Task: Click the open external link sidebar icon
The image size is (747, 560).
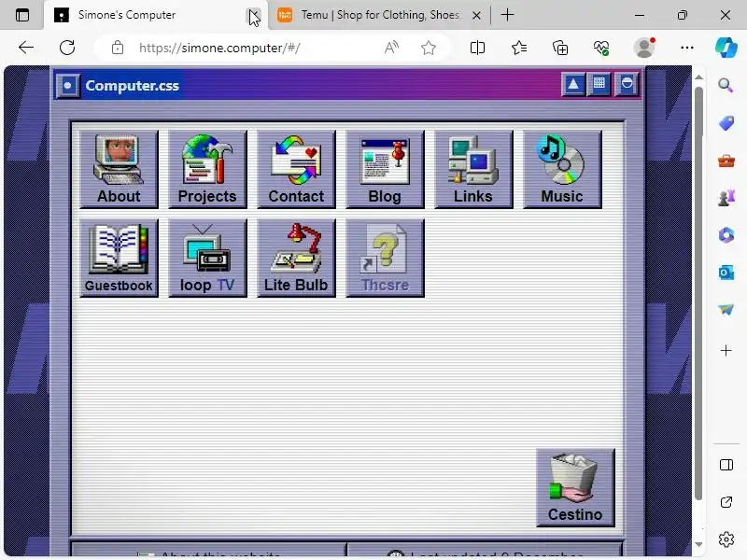Action: (x=726, y=502)
